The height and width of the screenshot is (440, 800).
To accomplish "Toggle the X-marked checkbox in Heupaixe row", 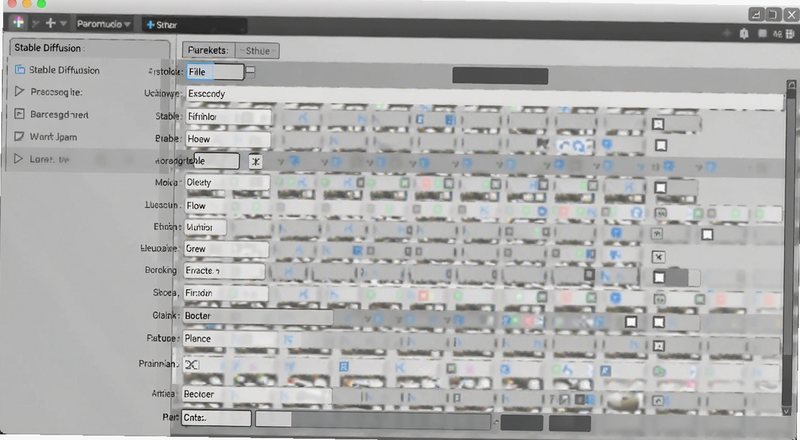I will point(659,257).
